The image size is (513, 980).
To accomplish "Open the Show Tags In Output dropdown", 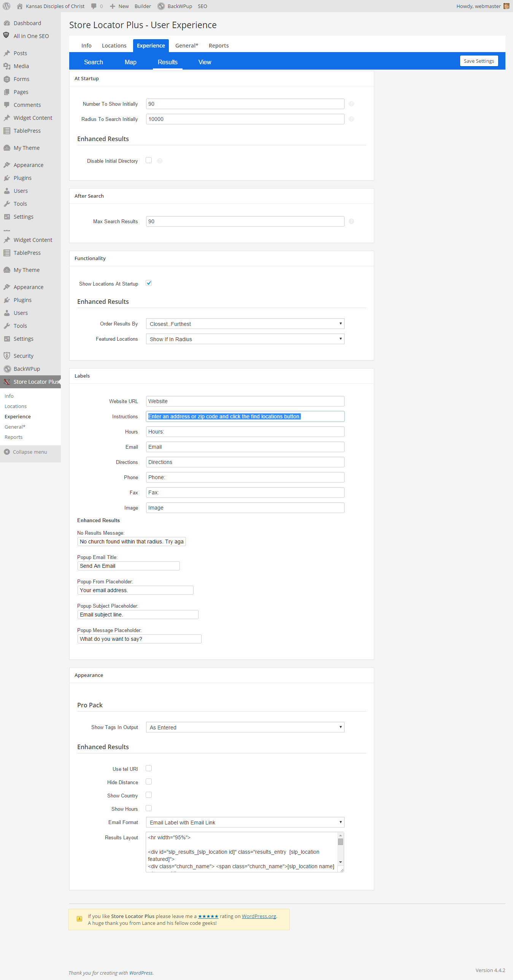I will [x=245, y=727].
